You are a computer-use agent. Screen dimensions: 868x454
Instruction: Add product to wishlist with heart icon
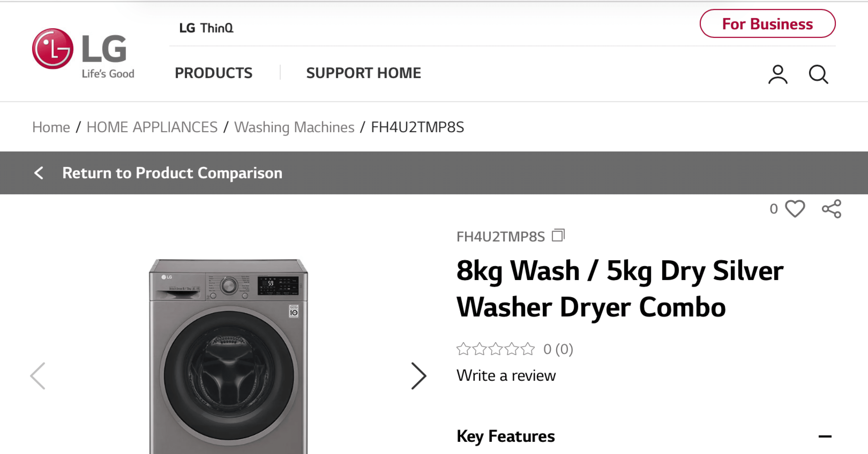tap(795, 209)
